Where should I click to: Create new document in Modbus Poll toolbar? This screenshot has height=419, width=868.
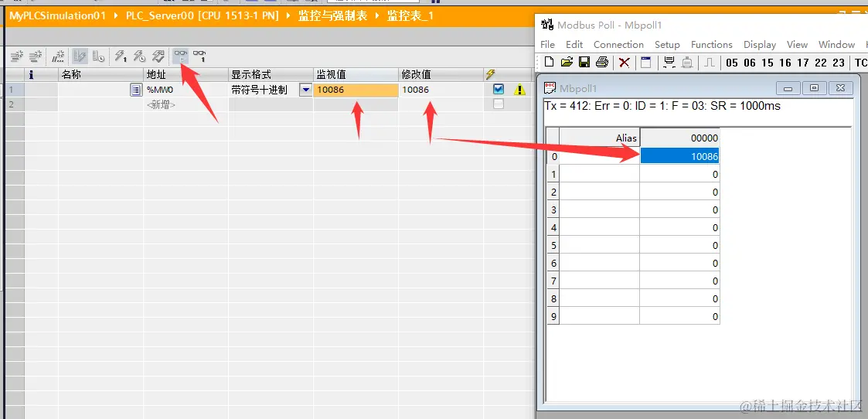coord(549,62)
